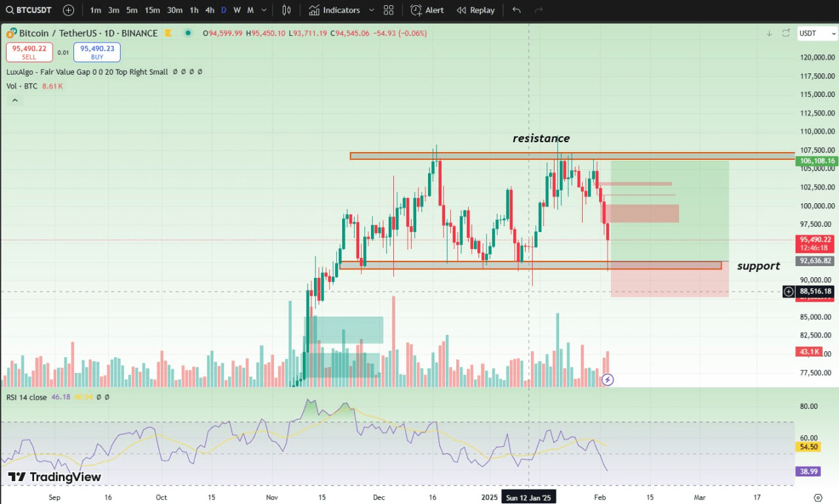Image resolution: width=839 pixels, height=504 pixels.
Task: Switch to the 3m timeframe
Action: click(x=114, y=10)
